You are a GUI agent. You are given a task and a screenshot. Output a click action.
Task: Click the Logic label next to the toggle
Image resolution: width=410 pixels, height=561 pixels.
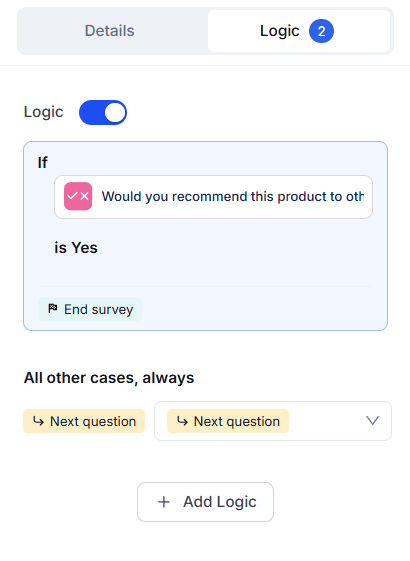click(x=44, y=112)
